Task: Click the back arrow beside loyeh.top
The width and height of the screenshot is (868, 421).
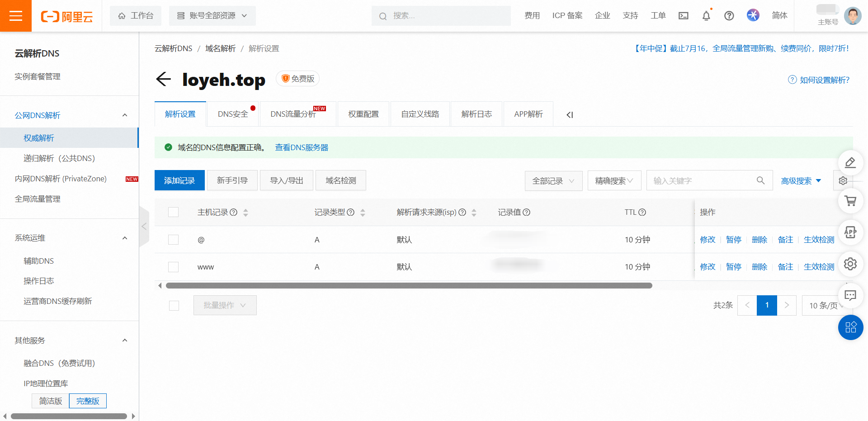Action: point(164,79)
